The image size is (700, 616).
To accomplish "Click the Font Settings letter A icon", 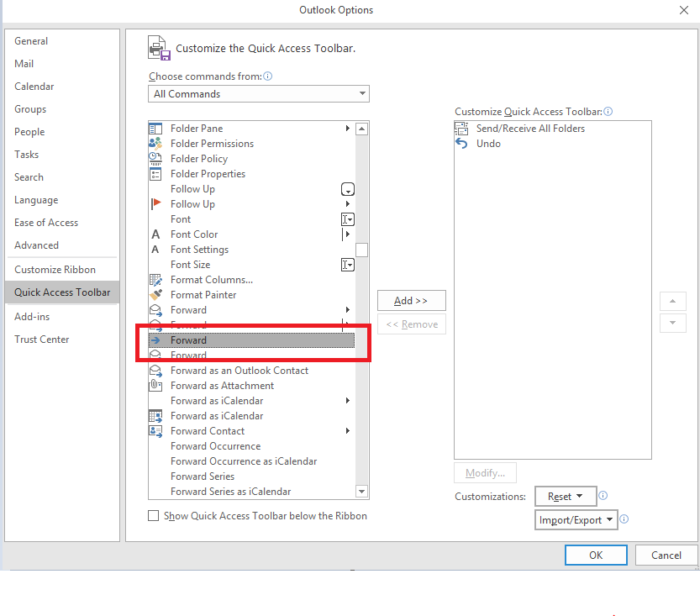I will (x=155, y=250).
